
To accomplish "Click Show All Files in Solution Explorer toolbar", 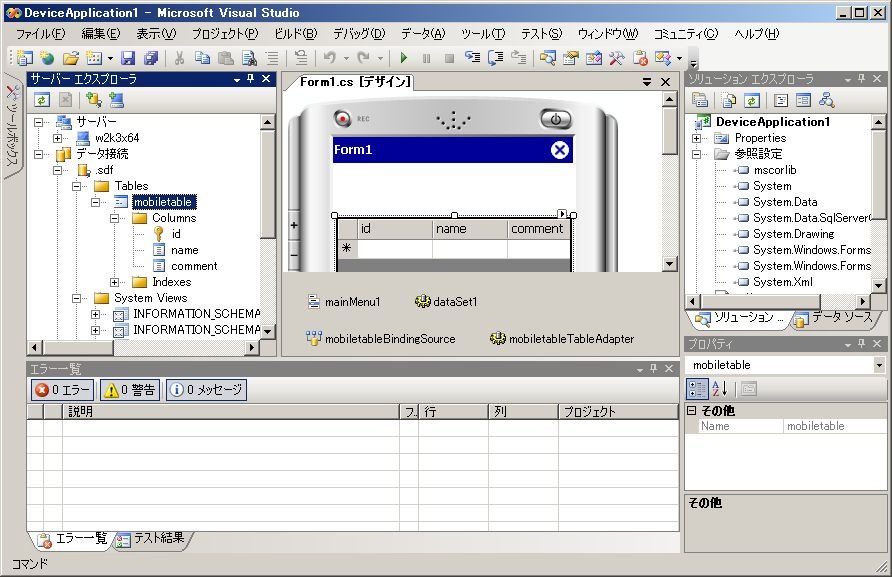I will click(x=729, y=100).
